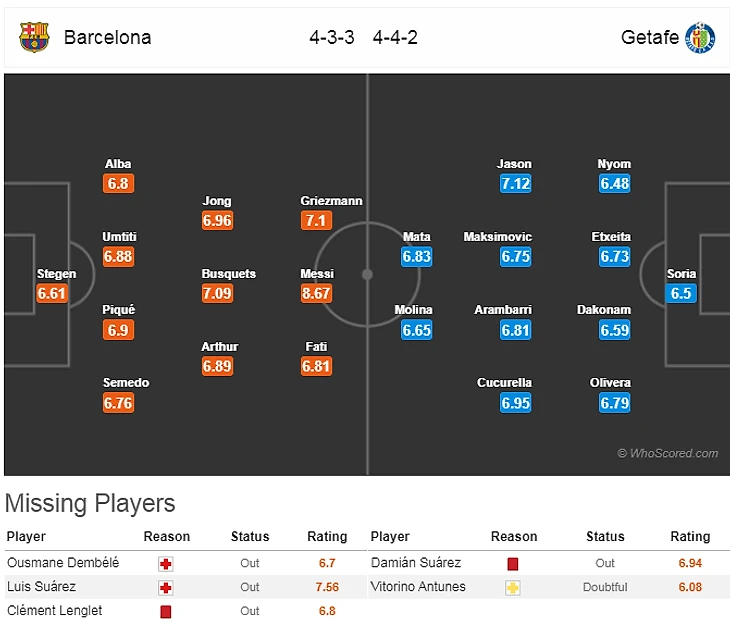This screenshot has width=730, height=626.
Task: Select Messi's 8.67 rating badge
Action: tap(317, 294)
